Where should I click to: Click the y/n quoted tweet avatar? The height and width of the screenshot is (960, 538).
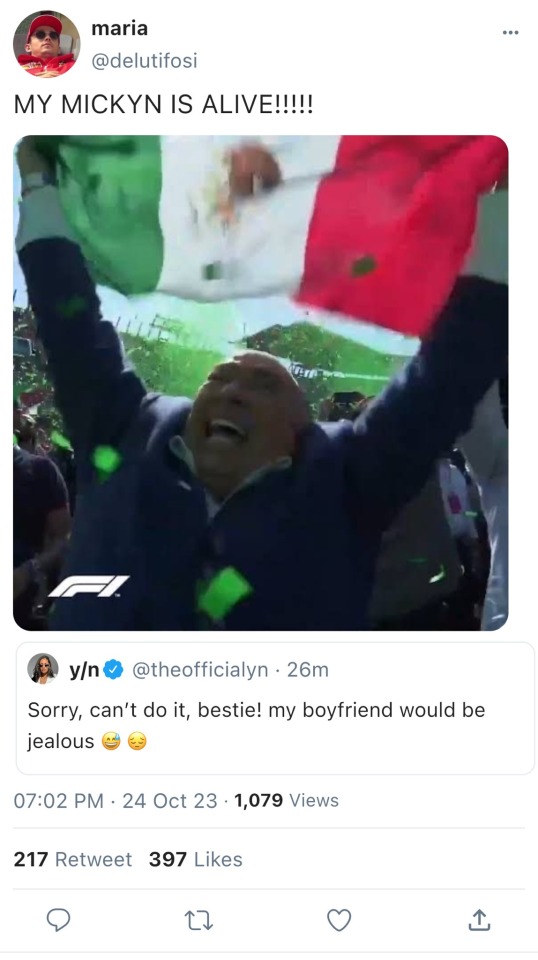(43, 669)
